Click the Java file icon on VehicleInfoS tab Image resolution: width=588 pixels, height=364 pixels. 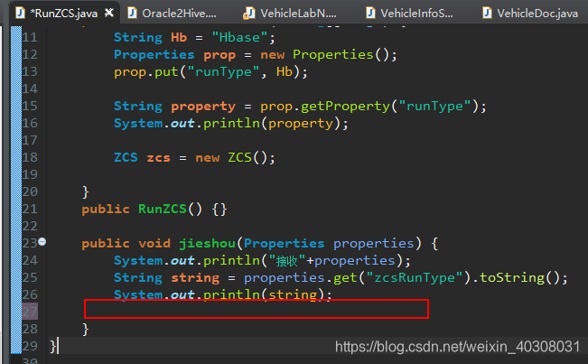pos(370,14)
